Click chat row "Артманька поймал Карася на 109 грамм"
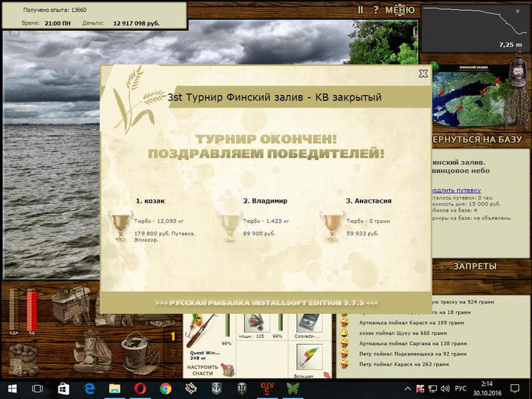532x399 pixels. tap(412, 323)
